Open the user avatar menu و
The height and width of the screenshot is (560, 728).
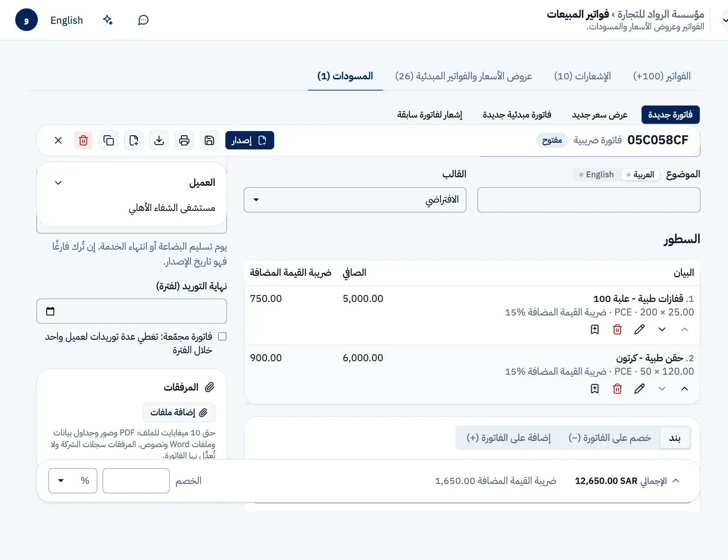click(27, 20)
